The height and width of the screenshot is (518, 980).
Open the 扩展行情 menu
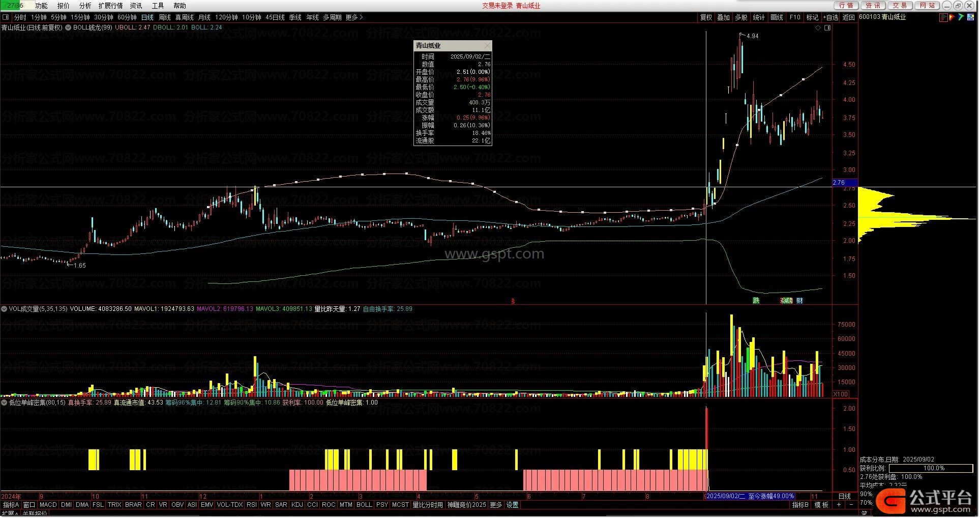[x=110, y=6]
